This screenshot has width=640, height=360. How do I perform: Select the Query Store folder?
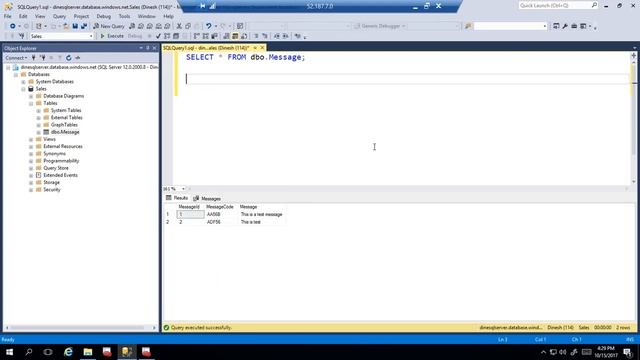[56, 168]
